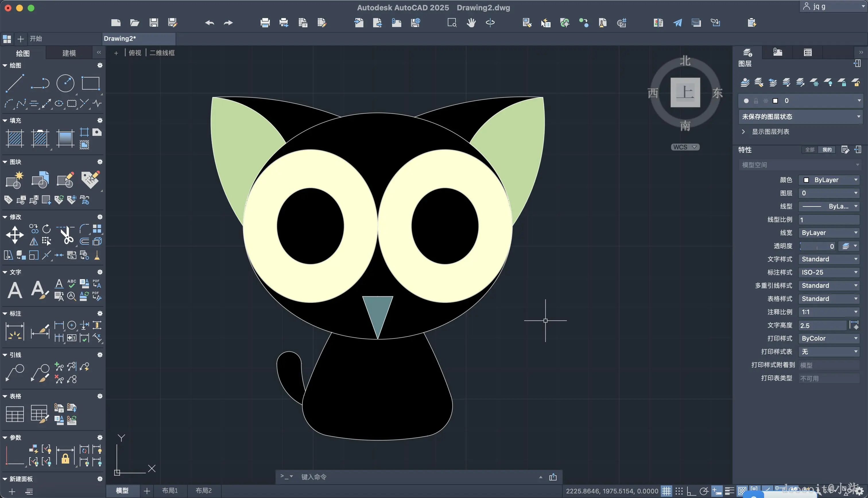Choose the Hatch fill tool
Image resolution: width=868 pixels, height=498 pixels.
coord(15,138)
